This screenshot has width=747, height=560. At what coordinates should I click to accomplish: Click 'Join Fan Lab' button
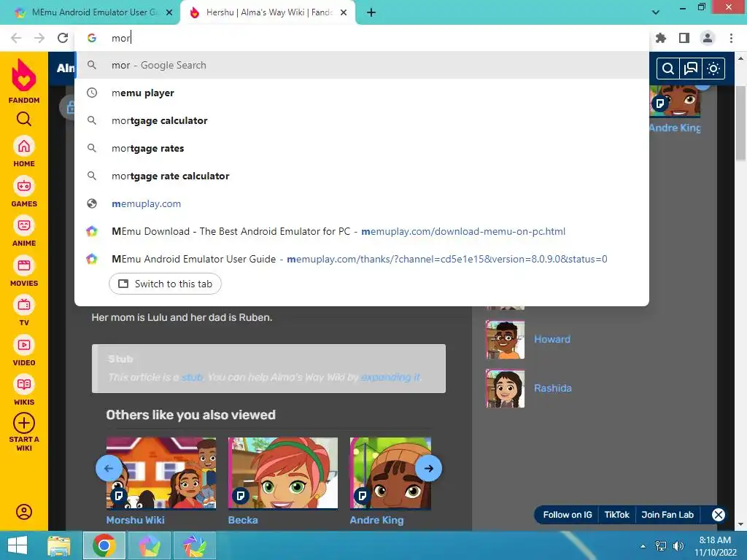pos(667,515)
